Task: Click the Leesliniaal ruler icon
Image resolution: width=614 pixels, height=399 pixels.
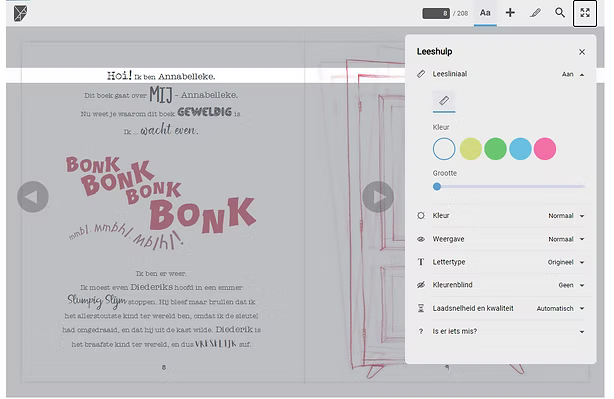Action: (x=421, y=74)
